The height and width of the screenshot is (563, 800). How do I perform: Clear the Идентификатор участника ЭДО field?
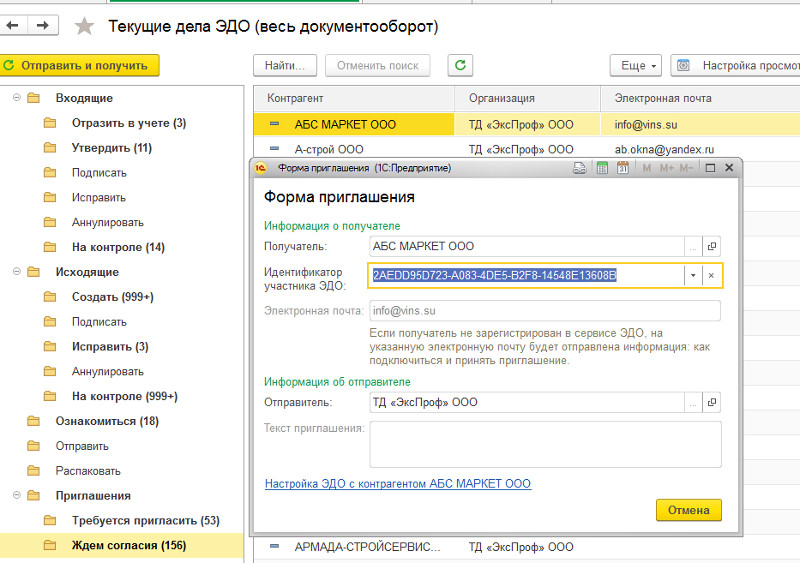tap(711, 276)
